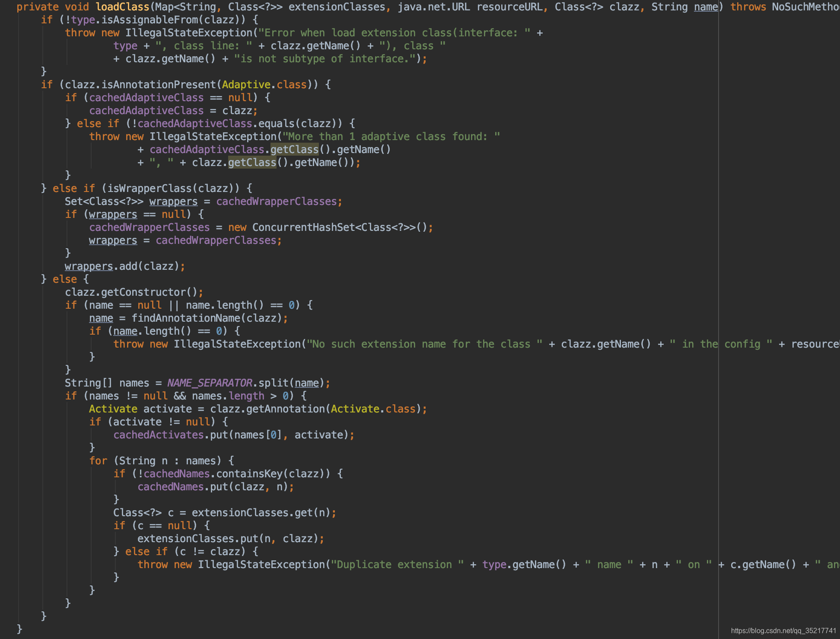This screenshot has width=840, height=639.
Task: Click clazz.getConstructor() statement
Action: [x=134, y=292]
